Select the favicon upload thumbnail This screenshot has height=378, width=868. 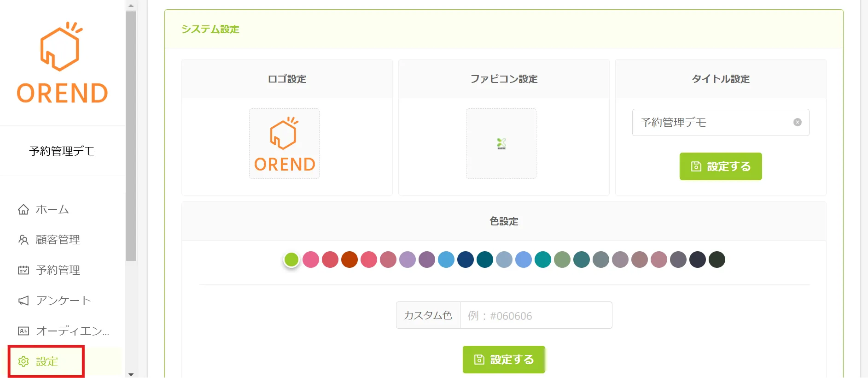coord(501,143)
